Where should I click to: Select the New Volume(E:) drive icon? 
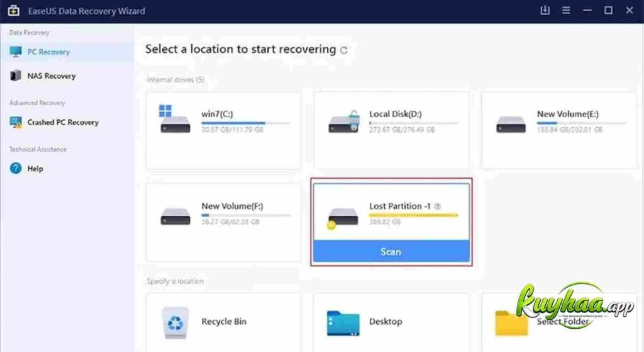click(511, 124)
